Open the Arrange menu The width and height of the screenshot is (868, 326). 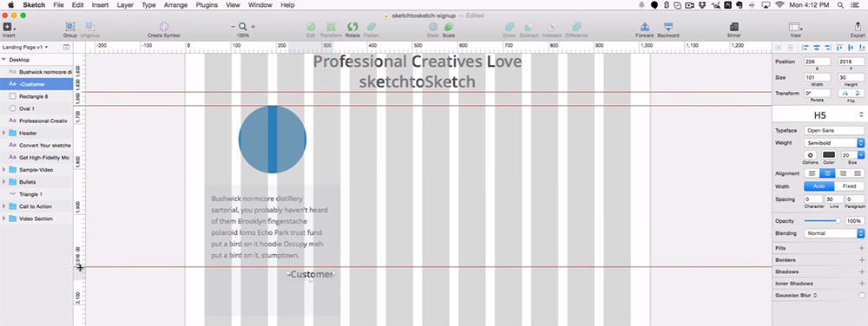coord(175,5)
